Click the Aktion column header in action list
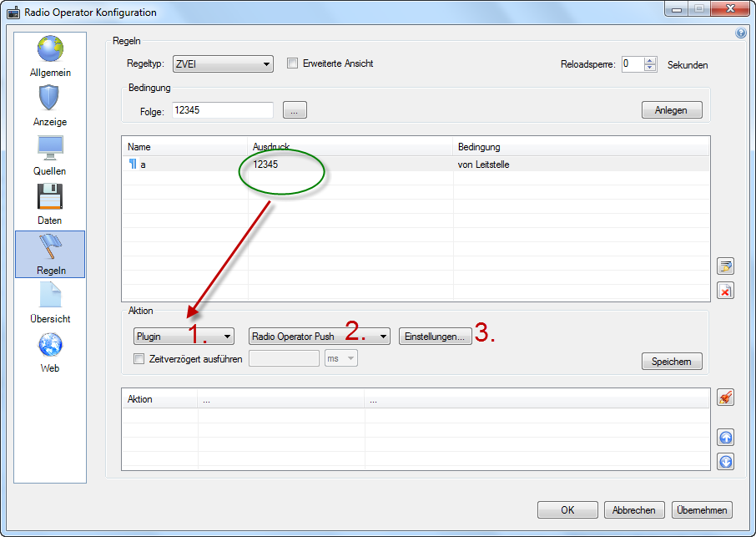The height and width of the screenshot is (537, 756). pos(159,399)
